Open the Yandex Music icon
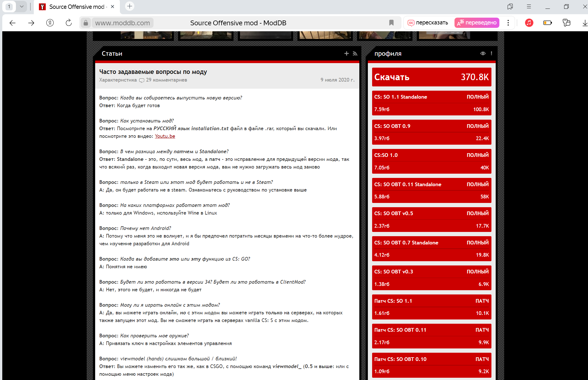Screen dimensions: 588x380 tap(529, 23)
